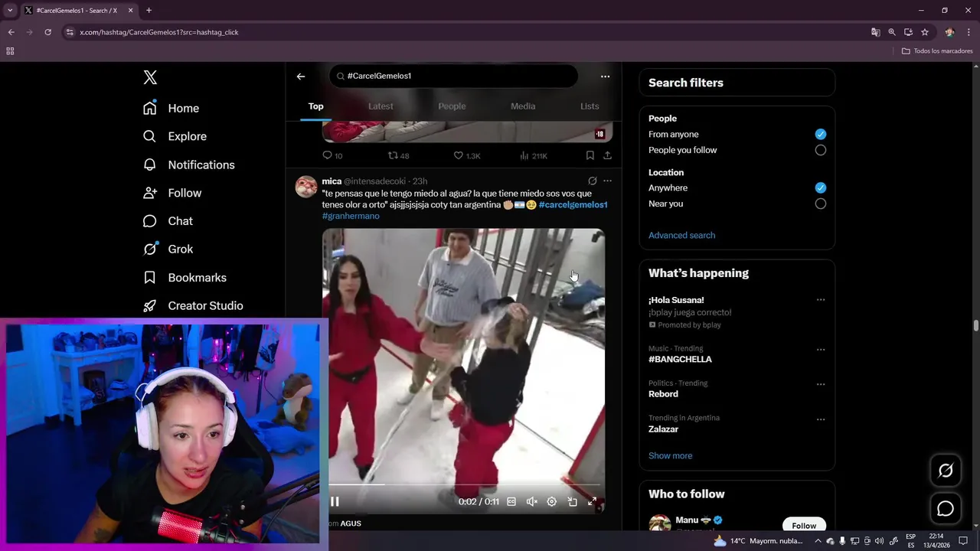Open the #granhermano hashtag link

tap(351, 216)
